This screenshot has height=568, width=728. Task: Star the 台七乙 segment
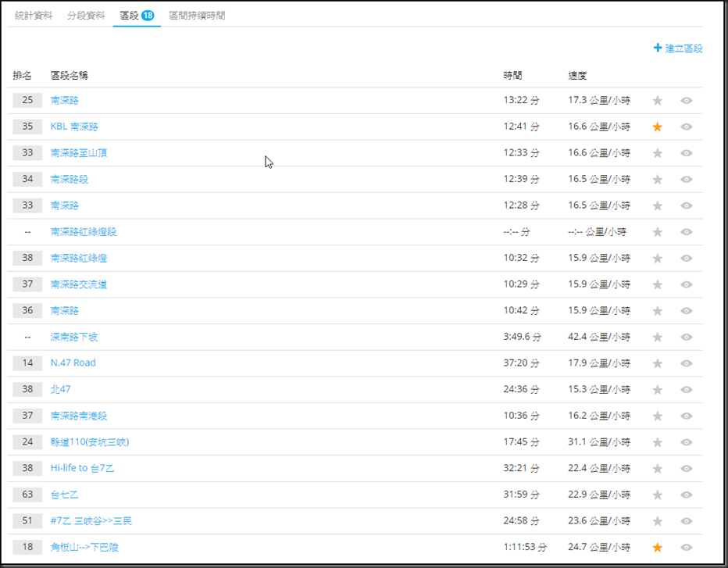pyautogui.click(x=658, y=495)
